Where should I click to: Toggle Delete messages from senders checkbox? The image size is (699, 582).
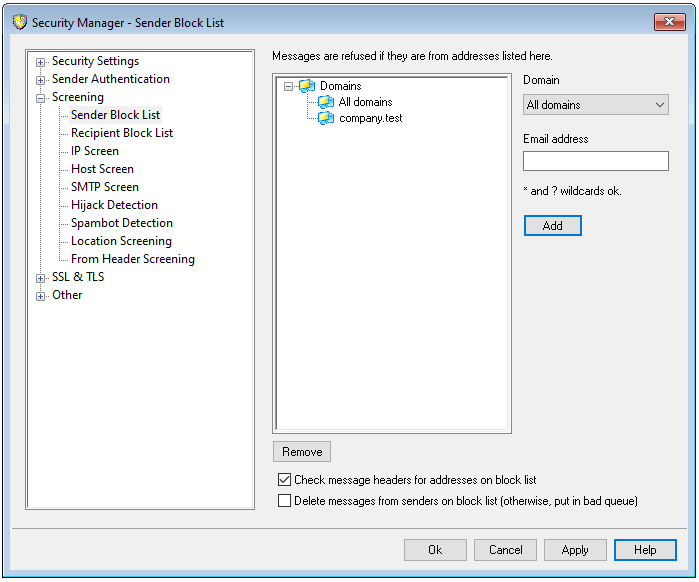point(285,501)
